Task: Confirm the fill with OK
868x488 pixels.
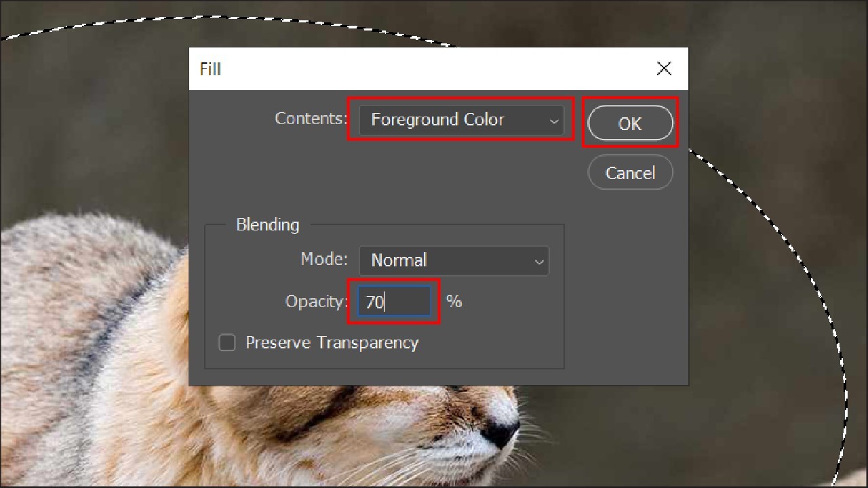Action: click(x=629, y=123)
